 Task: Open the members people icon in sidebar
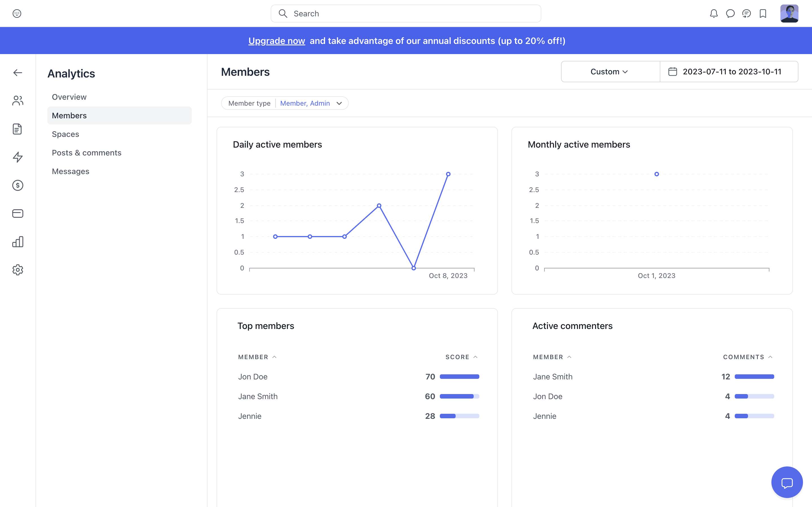(x=17, y=101)
